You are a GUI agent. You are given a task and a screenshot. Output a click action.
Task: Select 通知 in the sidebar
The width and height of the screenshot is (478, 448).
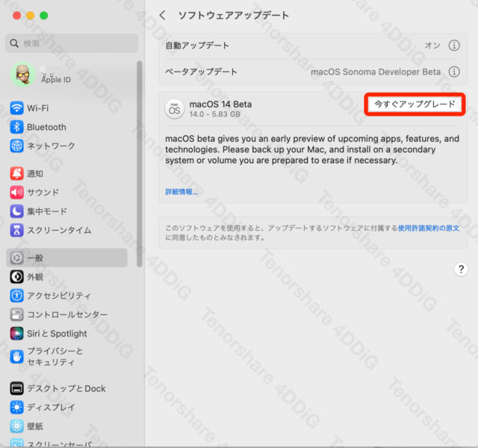[x=35, y=174]
